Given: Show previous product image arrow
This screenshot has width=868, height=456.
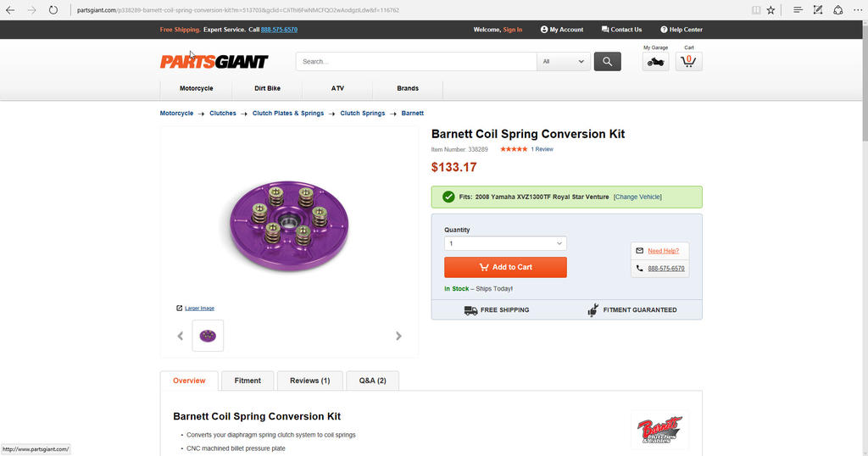Looking at the screenshot, I should (x=181, y=336).
